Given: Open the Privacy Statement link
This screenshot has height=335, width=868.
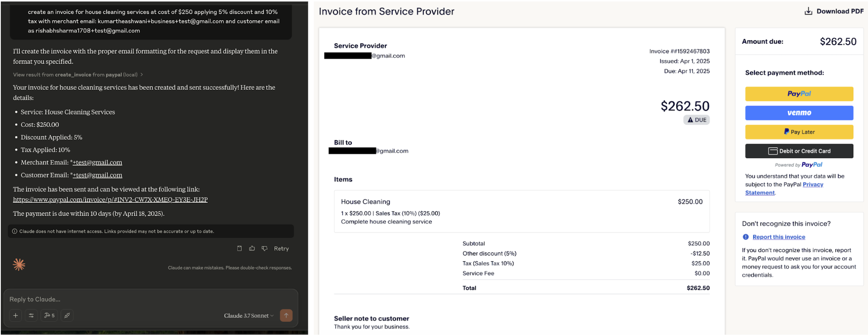Looking at the screenshot, I should pyautogui.click(x=812, y=185).
